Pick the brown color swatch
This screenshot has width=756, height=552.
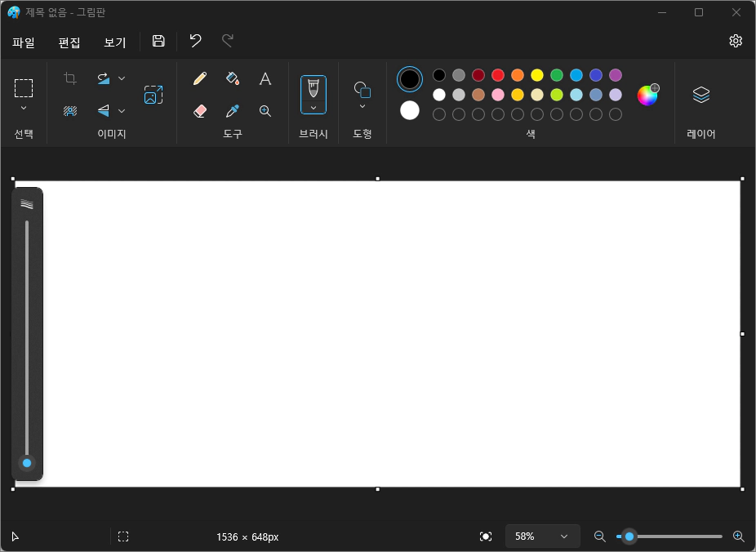pyautogui.click(x=478, y=95)
